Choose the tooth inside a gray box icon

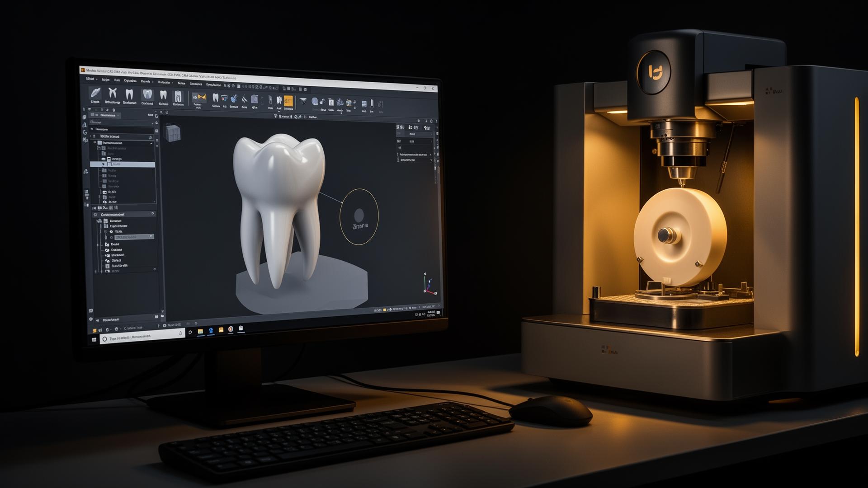point(147,94)
